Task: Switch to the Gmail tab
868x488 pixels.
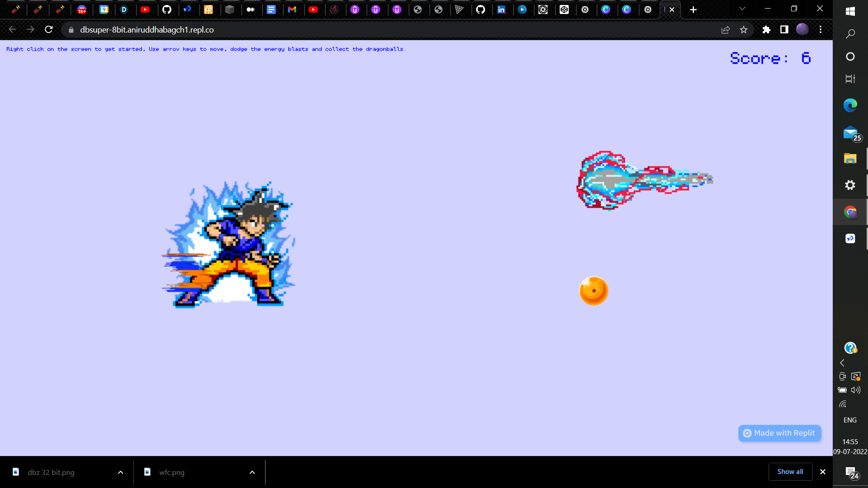Action: [292, 9]
